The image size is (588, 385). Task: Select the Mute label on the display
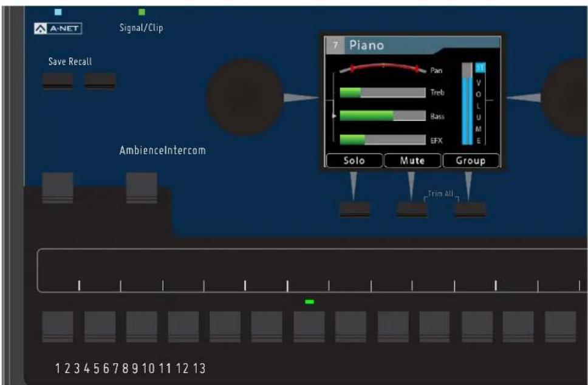[x=412, y=160]
